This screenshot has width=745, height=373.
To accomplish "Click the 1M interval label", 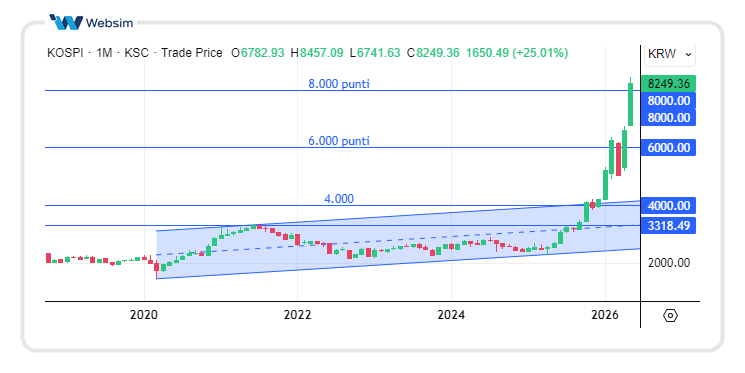I will click(x=104, y=53).
